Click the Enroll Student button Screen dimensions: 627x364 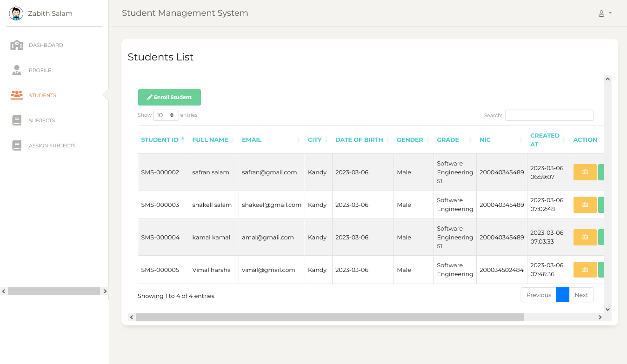169,97
